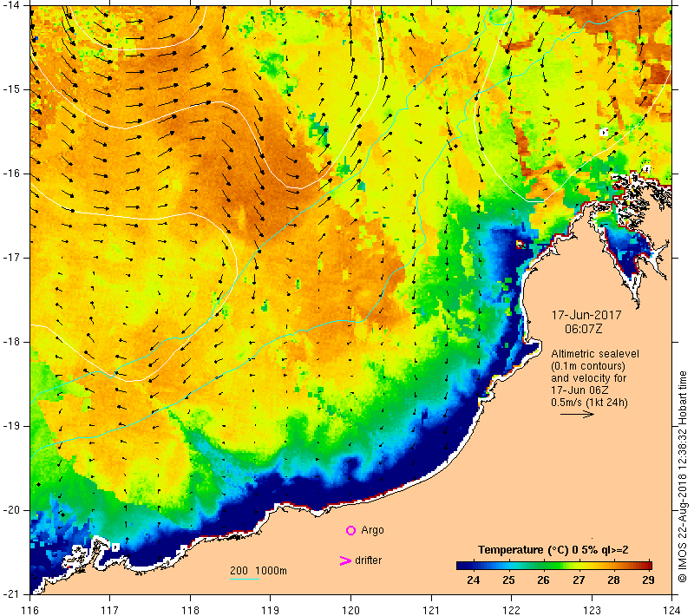
Task: Click the latitude axis label '-20'
Action: [10, 510]
